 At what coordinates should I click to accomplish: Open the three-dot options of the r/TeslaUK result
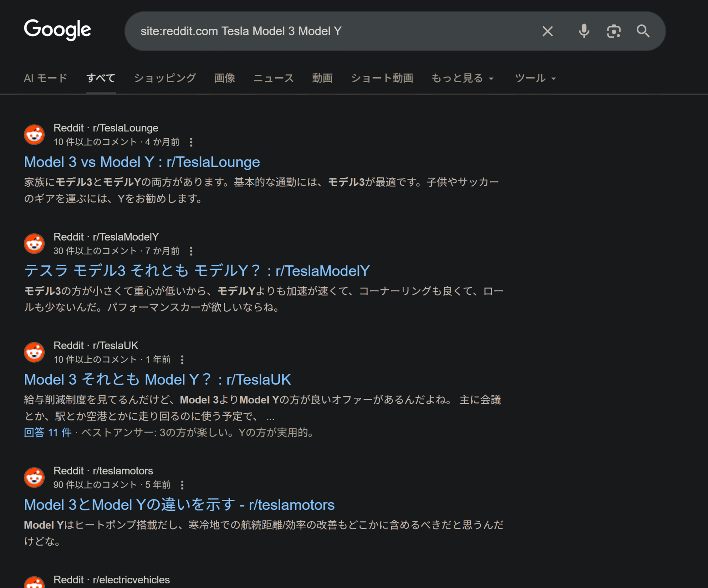183,359
